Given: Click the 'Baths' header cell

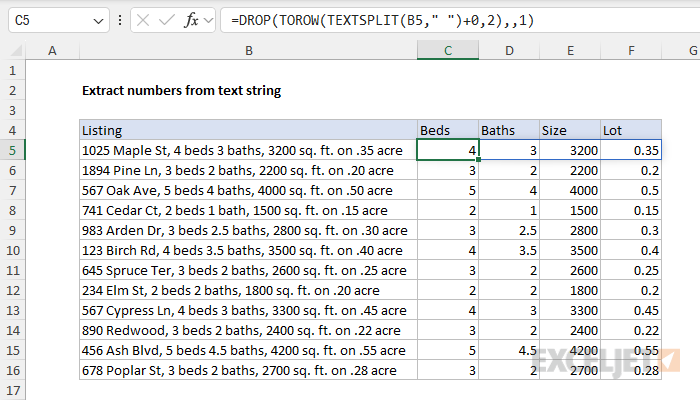Looking at the screenshot, I should pos(509,130).
